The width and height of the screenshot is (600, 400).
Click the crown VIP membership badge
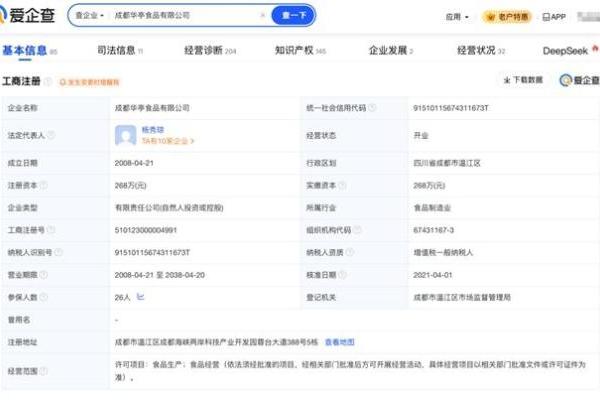(507, 17)
